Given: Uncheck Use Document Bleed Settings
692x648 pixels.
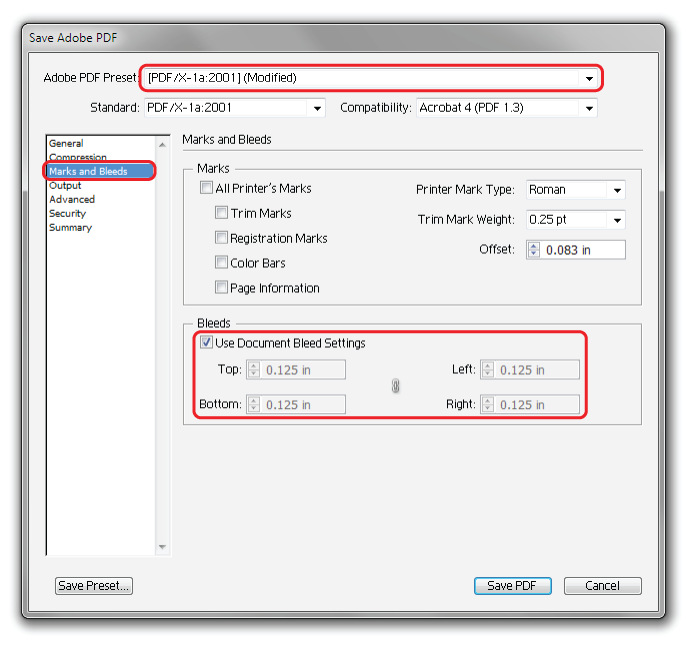Looking at the screenshot, I should [x=207, y=343].
